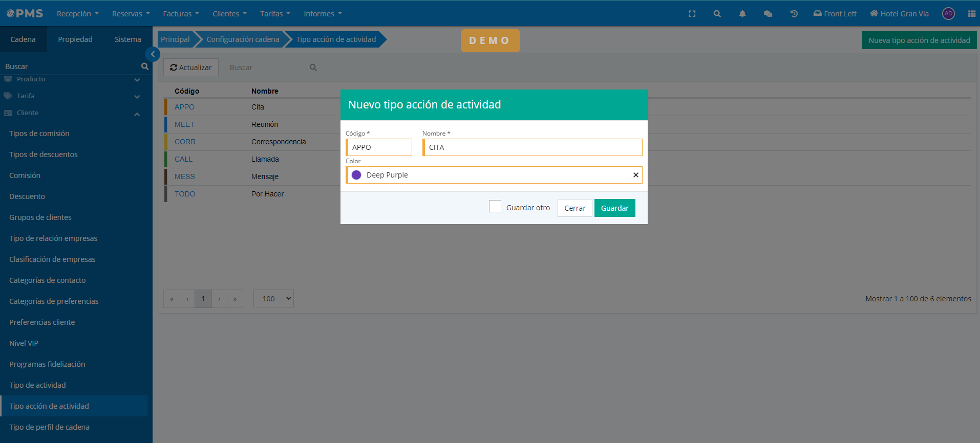Click the fullscreen expand icon in top bar
980x443 pixels.
pyautogui.click(x=692, y=14)
